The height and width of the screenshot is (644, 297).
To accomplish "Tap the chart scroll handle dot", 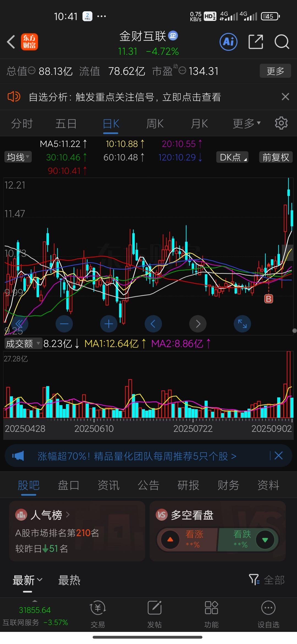I will tap(295, 331).
